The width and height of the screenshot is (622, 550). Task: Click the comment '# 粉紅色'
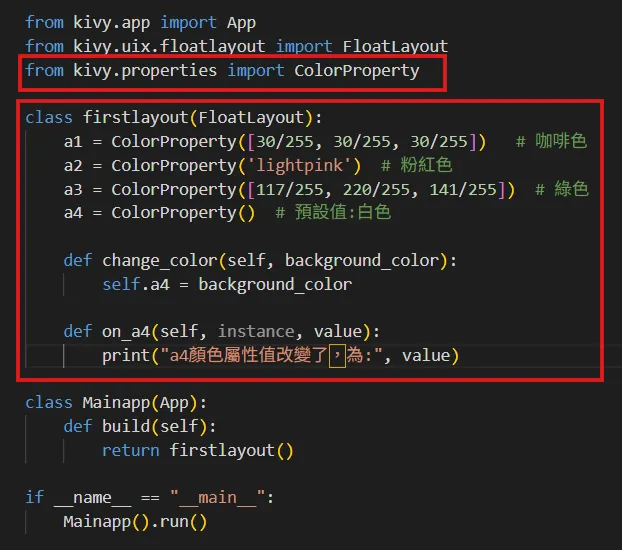coord(416,165)
